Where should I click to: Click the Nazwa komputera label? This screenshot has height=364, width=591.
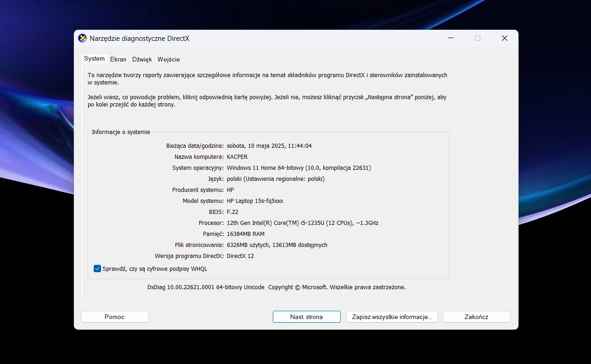199,157
